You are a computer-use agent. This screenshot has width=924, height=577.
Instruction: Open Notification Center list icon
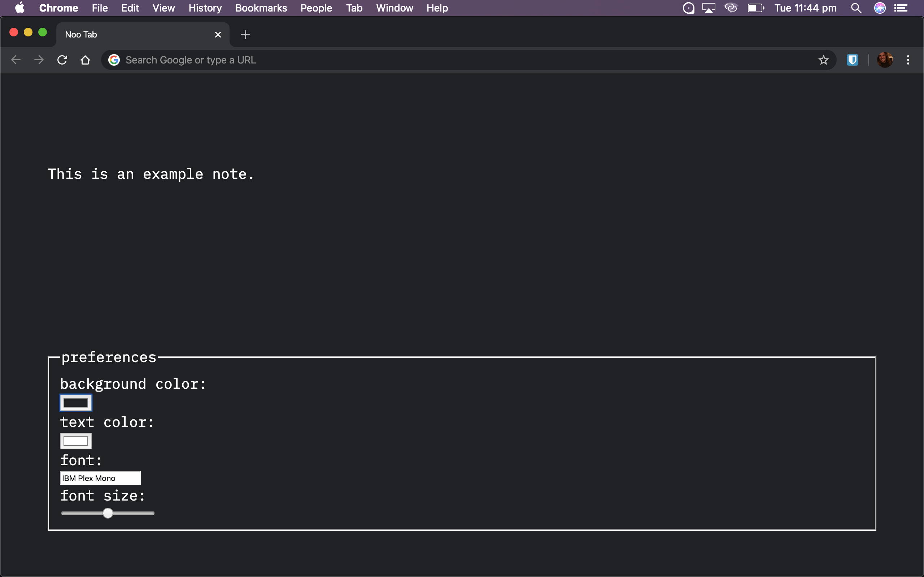(x=901, y=8)
